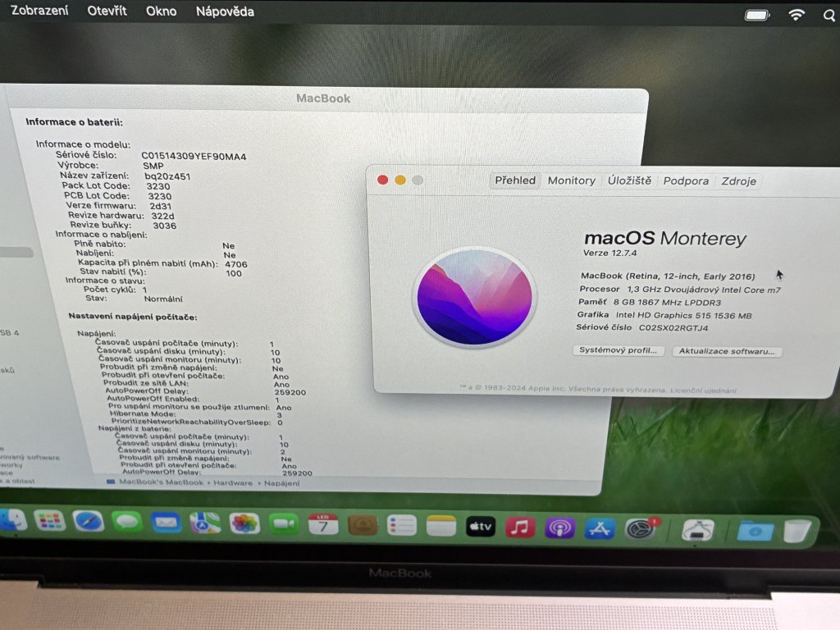This screenshot has width=840, height=630.
Task: Select the Úložiště tab
Action: click(x=629, y=180)
